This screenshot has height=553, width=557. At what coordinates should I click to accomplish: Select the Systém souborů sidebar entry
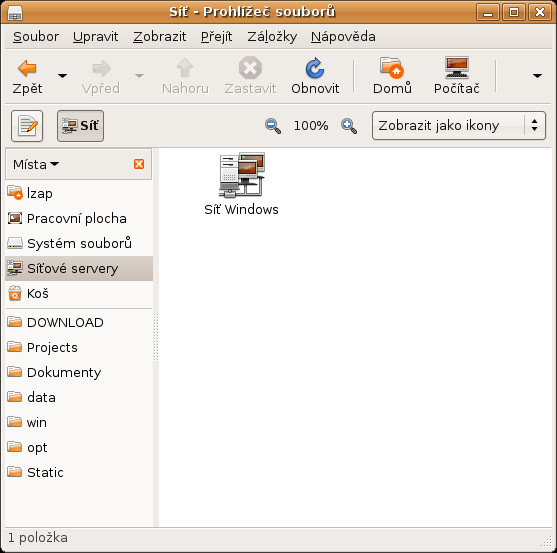(x=79, y=243)
